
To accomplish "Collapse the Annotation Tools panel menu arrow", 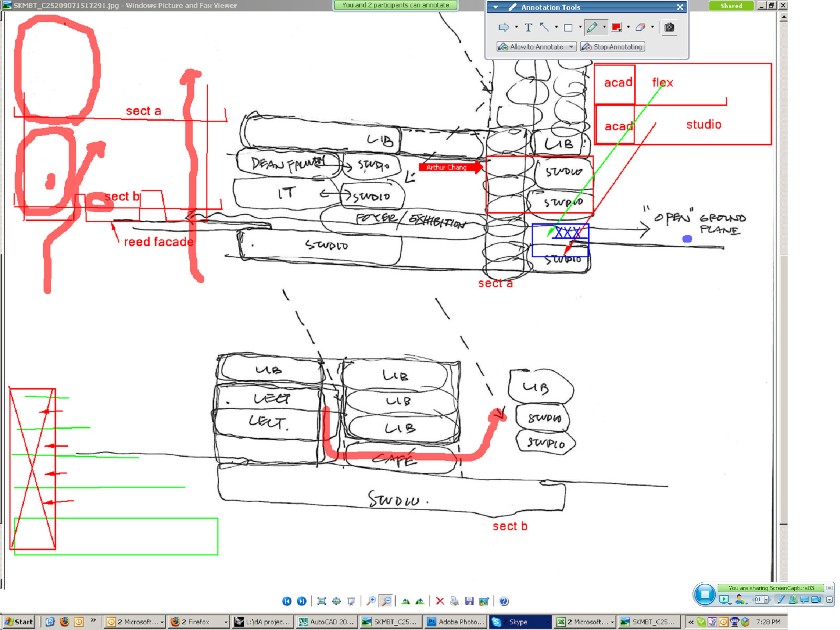I will [496, 7].
